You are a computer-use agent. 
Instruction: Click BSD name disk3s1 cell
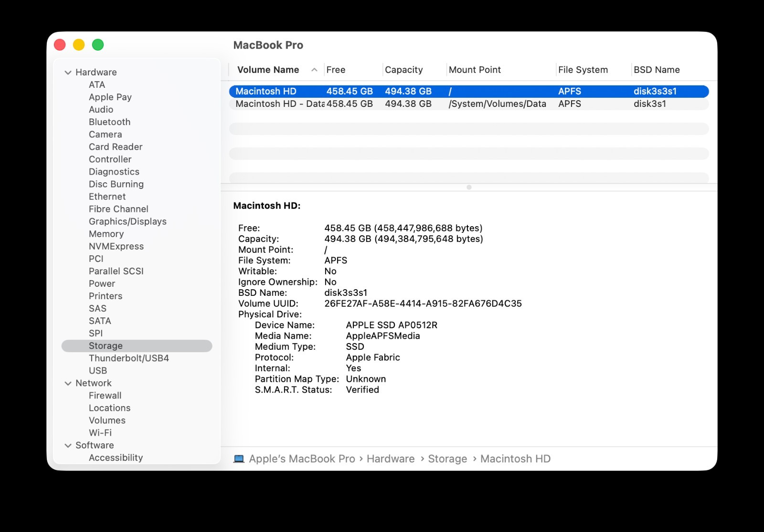coord(650,104)
